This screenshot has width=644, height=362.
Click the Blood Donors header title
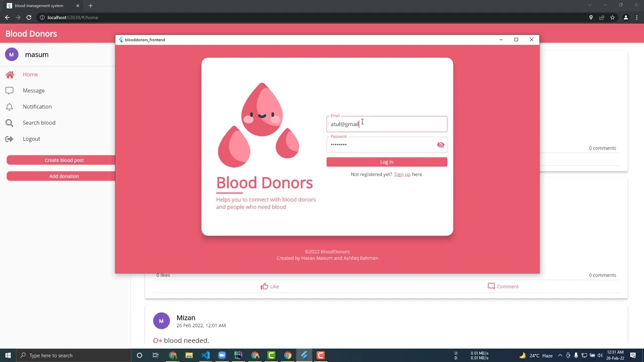point(31,34)
